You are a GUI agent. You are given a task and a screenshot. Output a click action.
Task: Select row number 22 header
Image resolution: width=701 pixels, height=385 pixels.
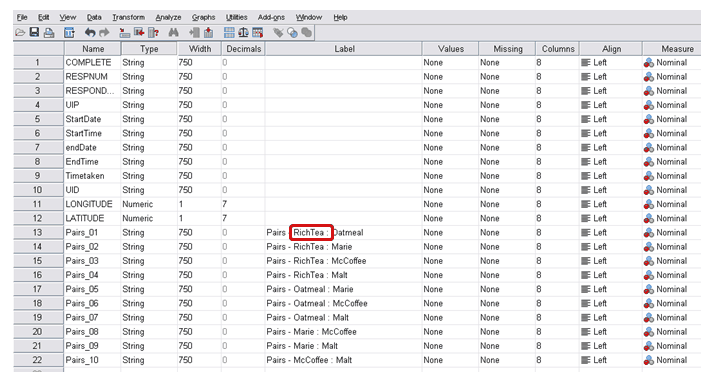[x=38, y=360]
